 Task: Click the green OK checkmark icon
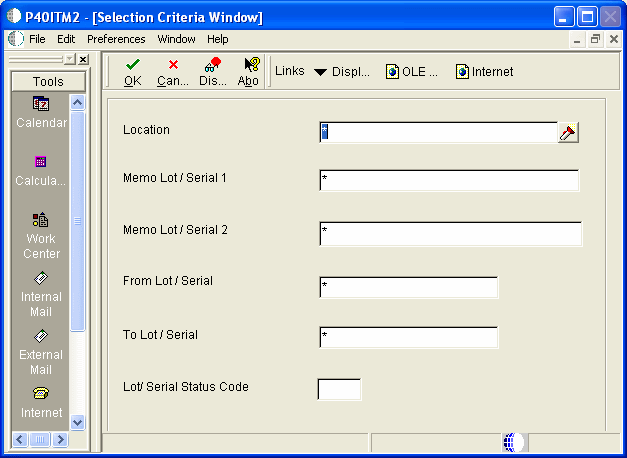(x=133, y=64)
